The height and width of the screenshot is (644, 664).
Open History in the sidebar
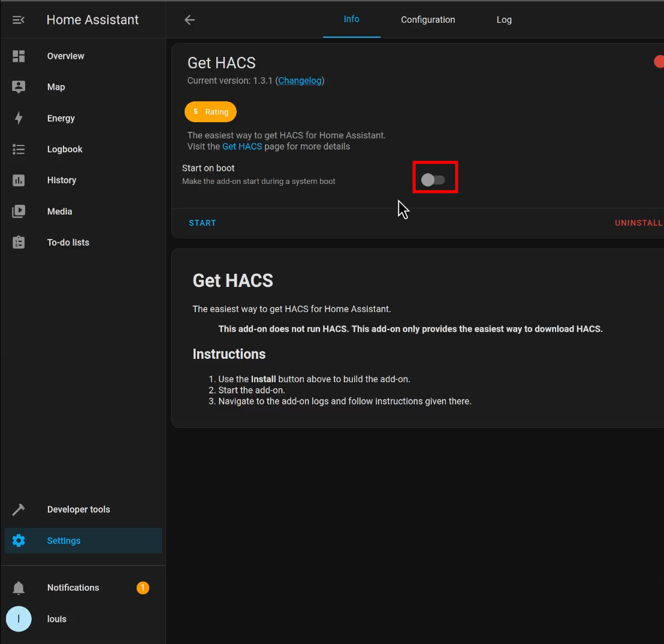click(x=83, y=180)
